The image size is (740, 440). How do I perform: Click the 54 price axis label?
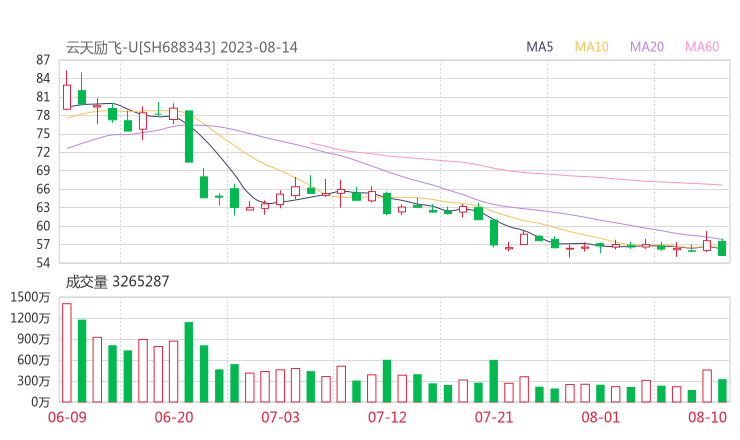click(43, 262)
